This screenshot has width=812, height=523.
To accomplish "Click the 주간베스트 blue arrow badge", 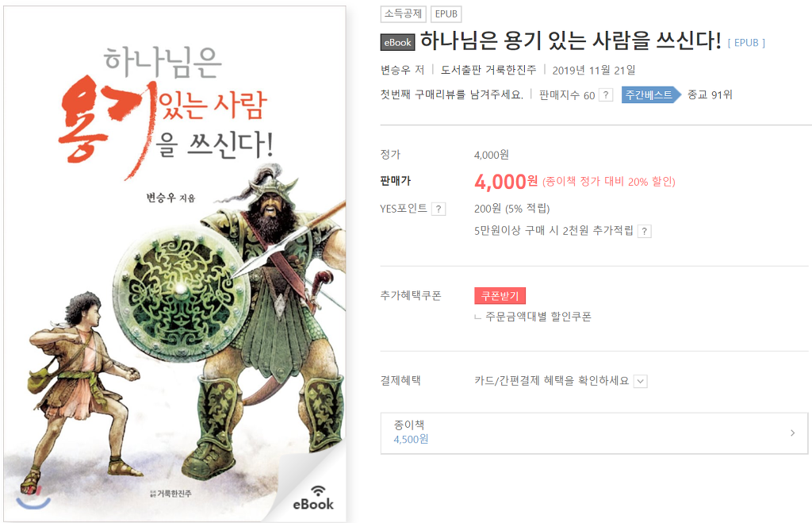I will coord(651,95).
